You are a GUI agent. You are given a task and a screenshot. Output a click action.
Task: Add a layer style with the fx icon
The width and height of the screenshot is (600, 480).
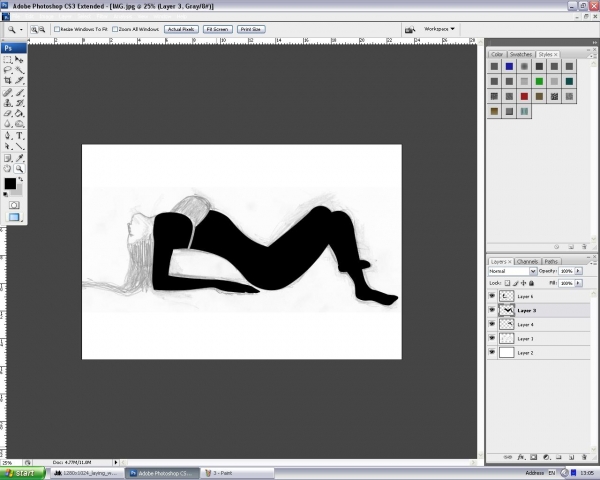coord(520,457)
